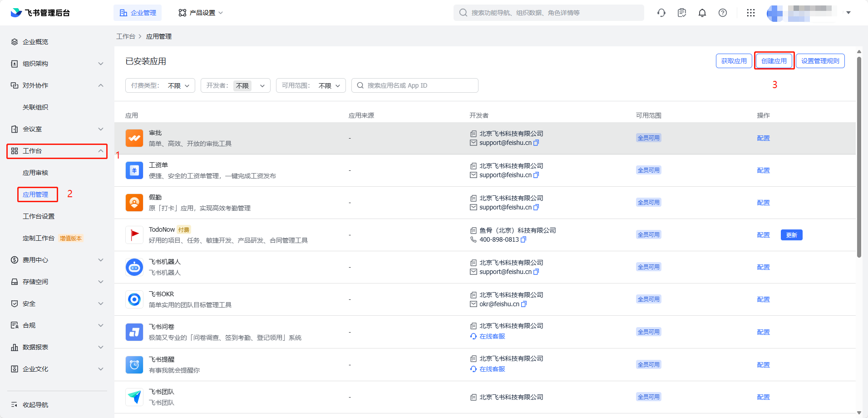Select 工作台设置 in the sidebar

coord(39,216)
